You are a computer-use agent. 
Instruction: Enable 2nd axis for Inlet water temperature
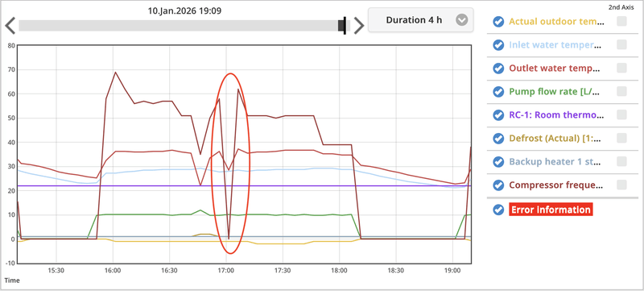click(621, 44)
